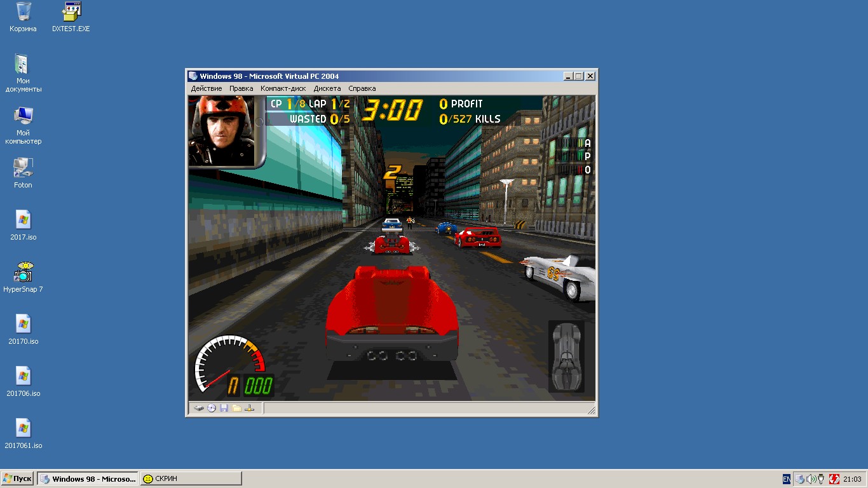Click the 21:03 taskbar clock

(852, 479)
